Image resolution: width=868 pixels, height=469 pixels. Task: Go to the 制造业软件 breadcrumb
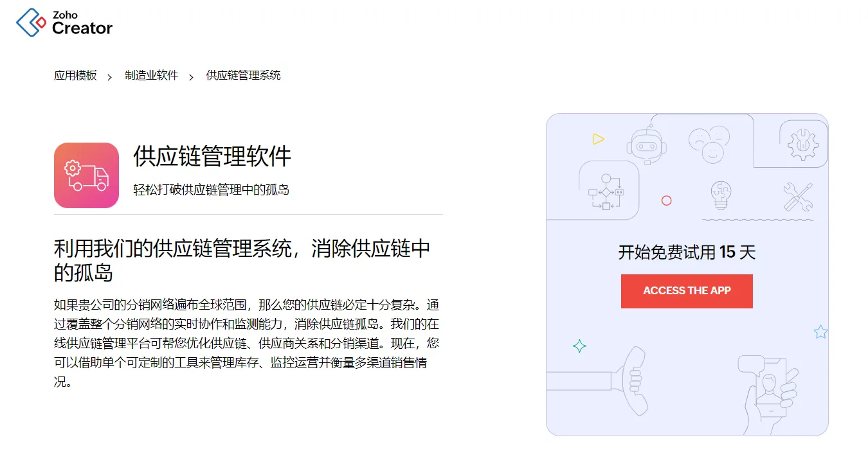click(151, 76)
